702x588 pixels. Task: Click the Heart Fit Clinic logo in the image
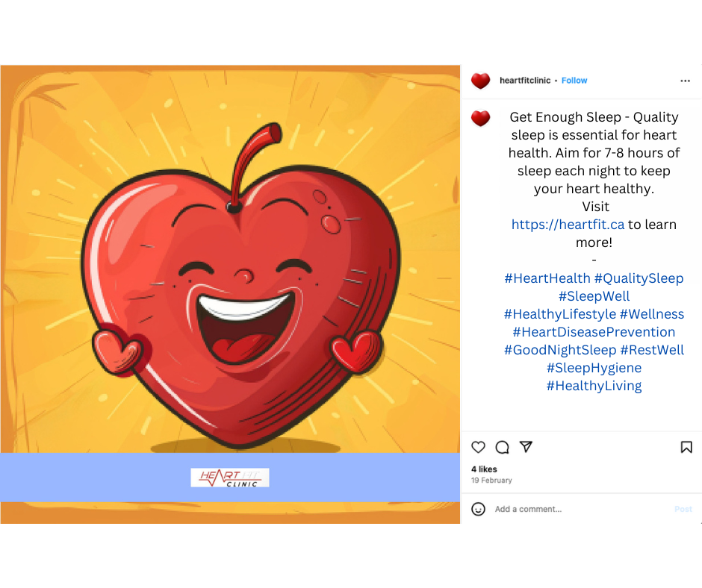pyautogui.click(x=230, y=478)
